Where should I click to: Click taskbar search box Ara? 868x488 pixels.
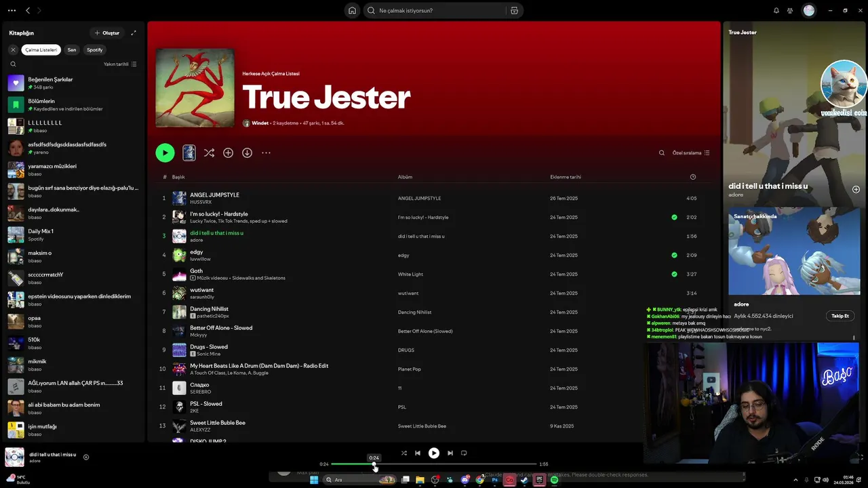click(361, 480)
